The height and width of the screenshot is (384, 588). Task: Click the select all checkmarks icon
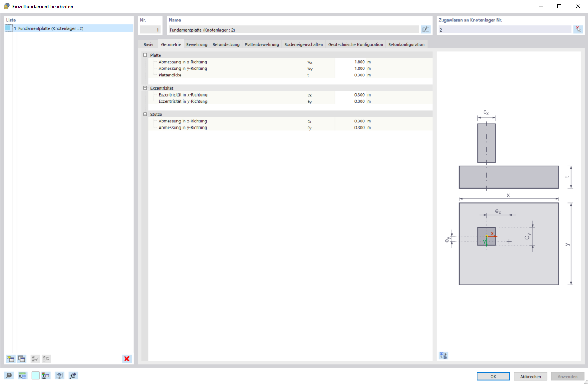click(x=35, y=359)
